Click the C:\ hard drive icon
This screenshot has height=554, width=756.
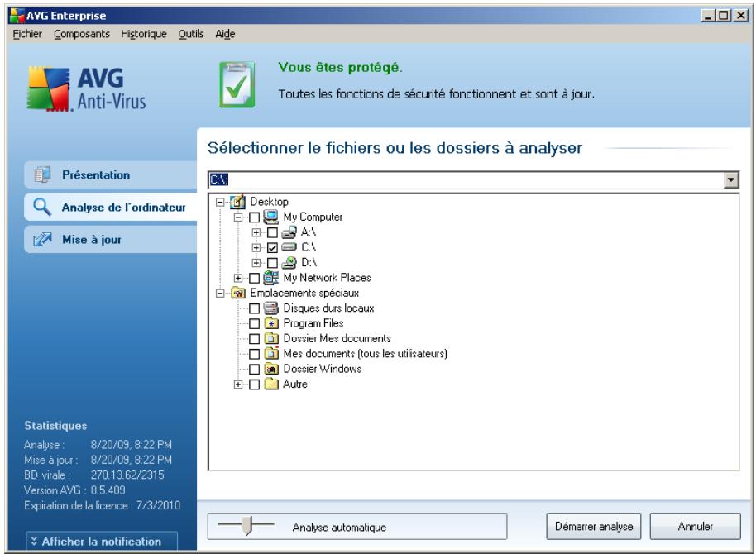click(289, 247)
